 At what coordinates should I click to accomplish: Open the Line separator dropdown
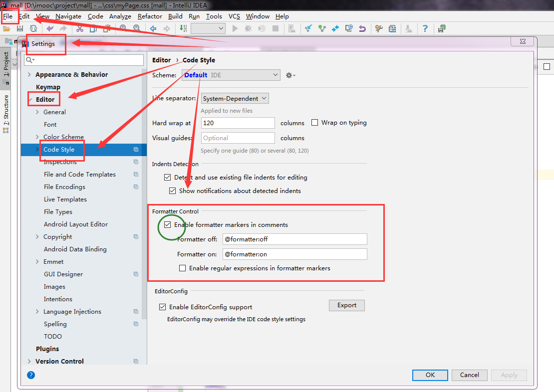click(235, 99)
